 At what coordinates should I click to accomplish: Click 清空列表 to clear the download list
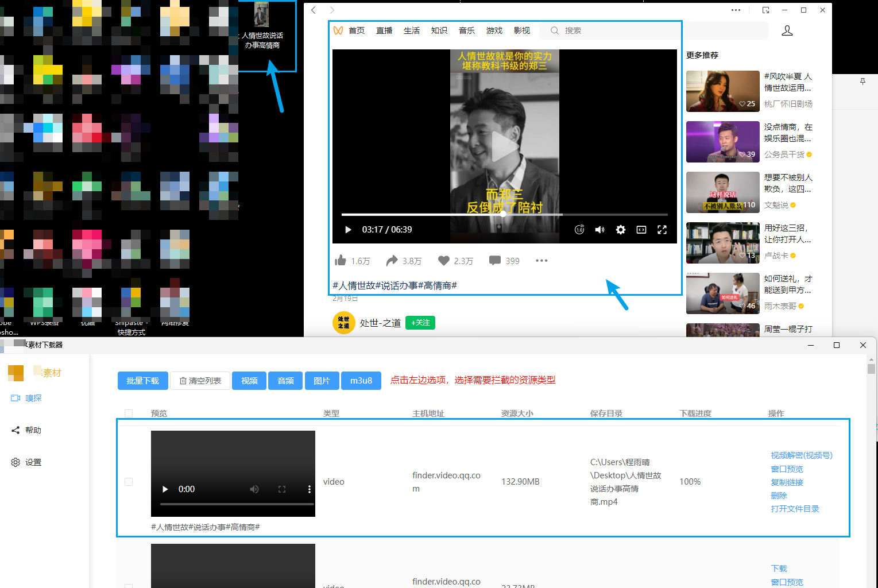click(200, 381)
